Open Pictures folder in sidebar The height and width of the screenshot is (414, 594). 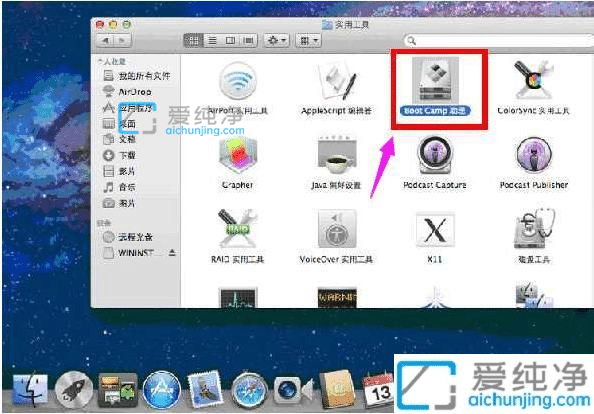point(120,203)
